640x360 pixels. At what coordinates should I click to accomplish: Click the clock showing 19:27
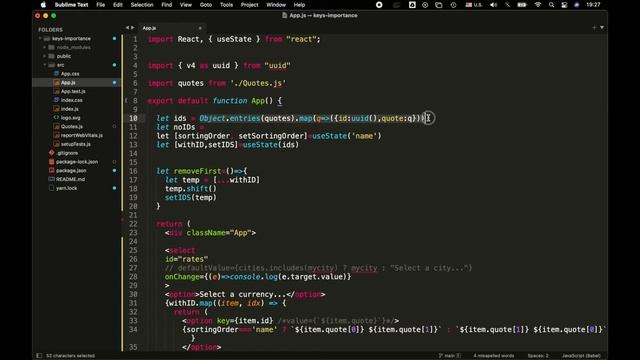pyautogui.click(x=593, y=5)
